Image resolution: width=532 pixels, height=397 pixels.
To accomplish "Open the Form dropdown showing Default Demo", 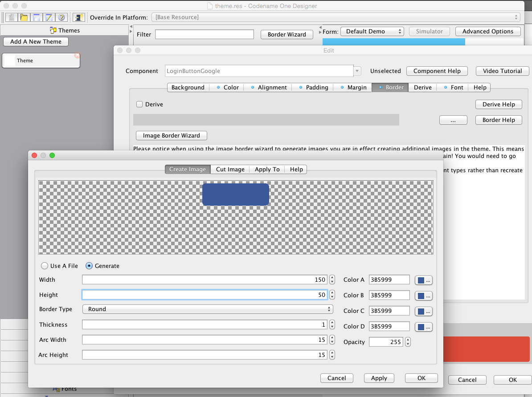I will point(372,31).
